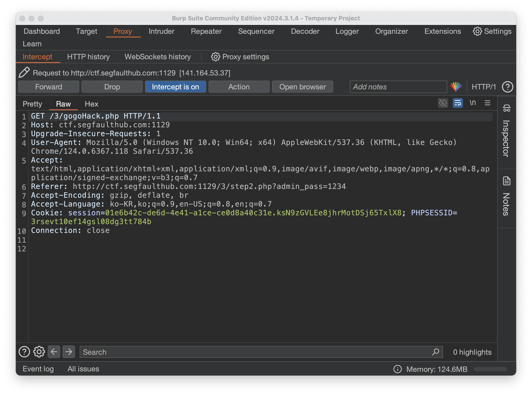Open search settings gear icon
The image size is (532, 395).
[x=39, y=352]
